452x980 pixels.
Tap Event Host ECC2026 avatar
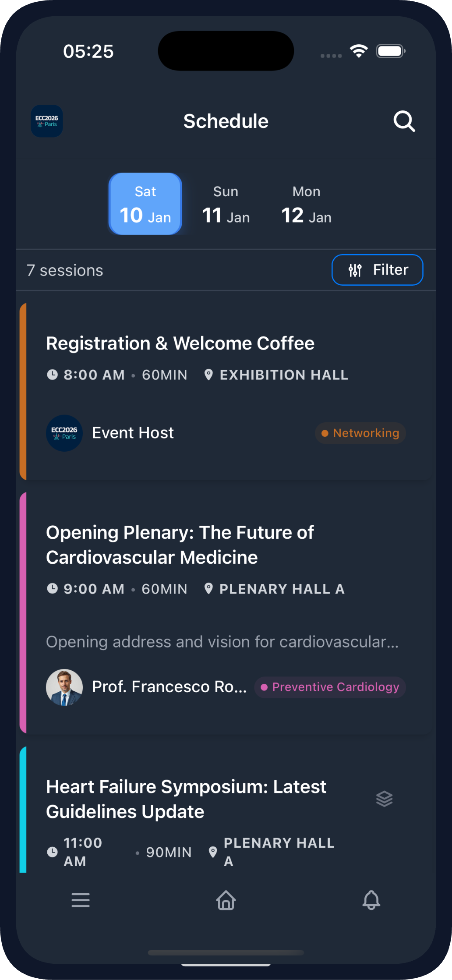click(x=64, y=433)
